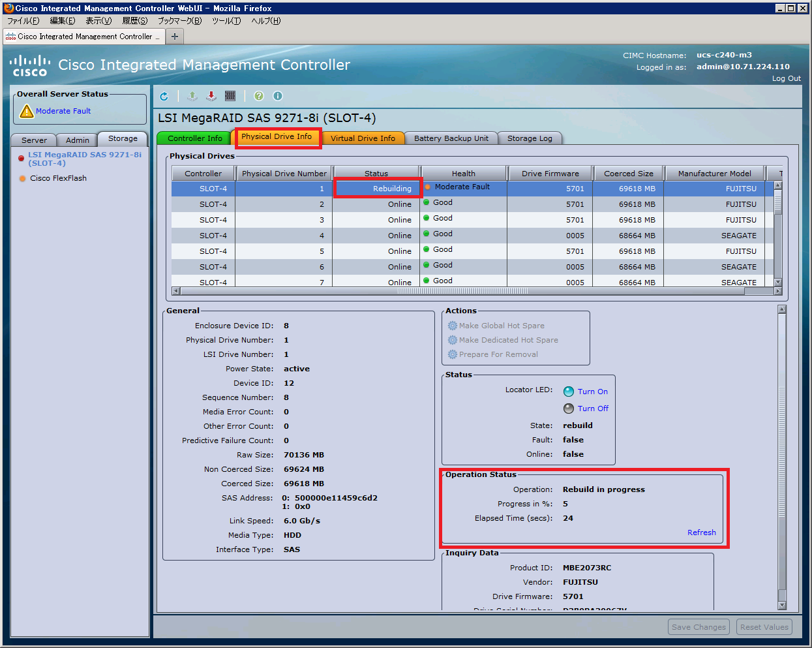Open the ブックマーク(B) menu
This screenshot has height=648, width=812.
(x=179, y=21)
